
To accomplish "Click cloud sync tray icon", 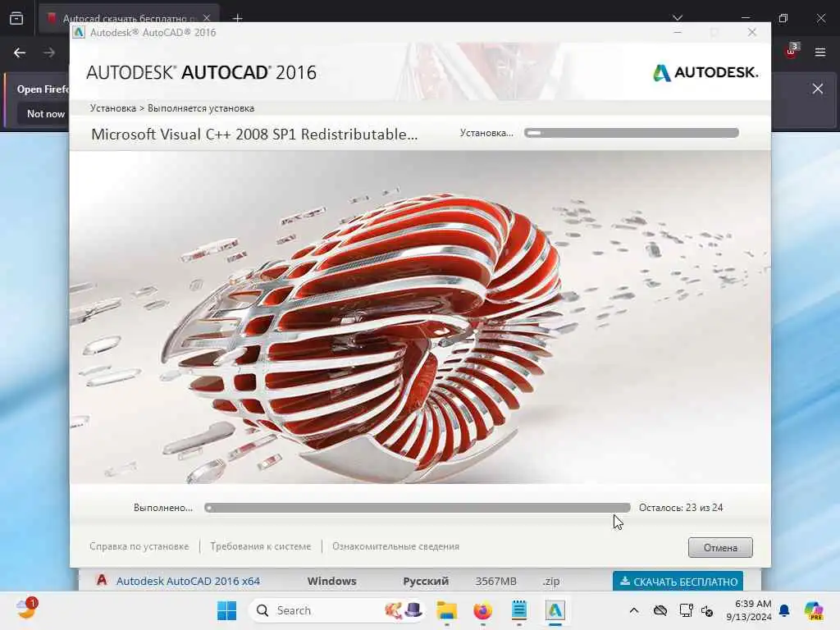I will coord(660,610).
